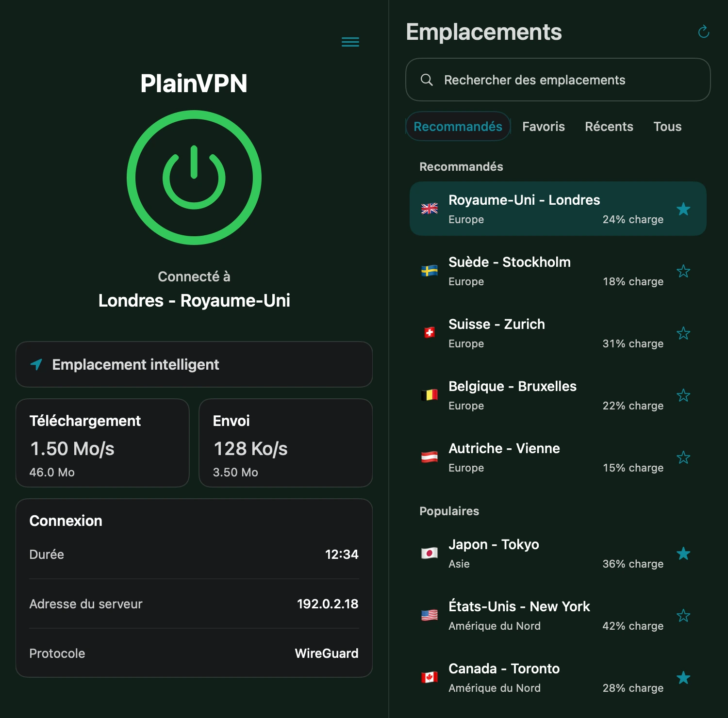Select Canada - Toronto row text
The width and height of the screenshot is (728, 718).
click(x=504, y=669)
